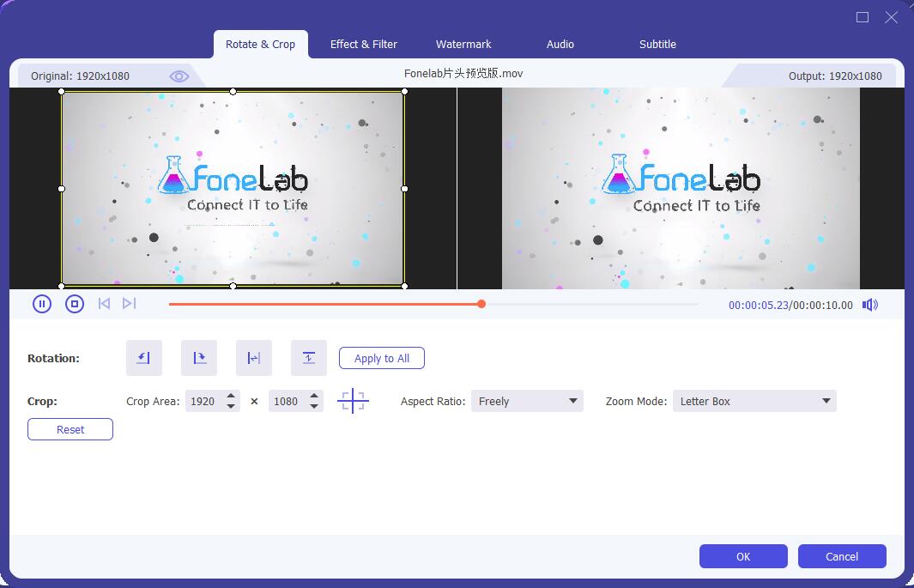Open the Aspect Ratio dropdown
This screenshot has width=914, height=588.
pos(527,401)
